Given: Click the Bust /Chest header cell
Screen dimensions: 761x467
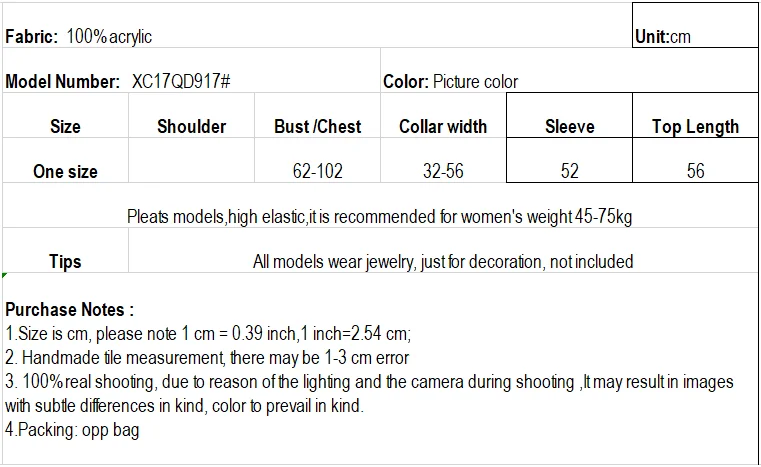Looking at the screenshot, I should (x=317, y=116).
